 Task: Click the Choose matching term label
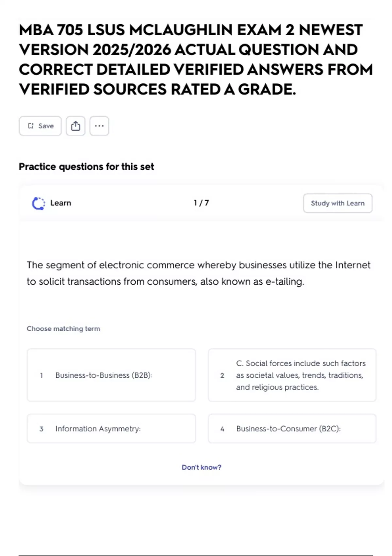pyautogui.click(x=63, y=329)
